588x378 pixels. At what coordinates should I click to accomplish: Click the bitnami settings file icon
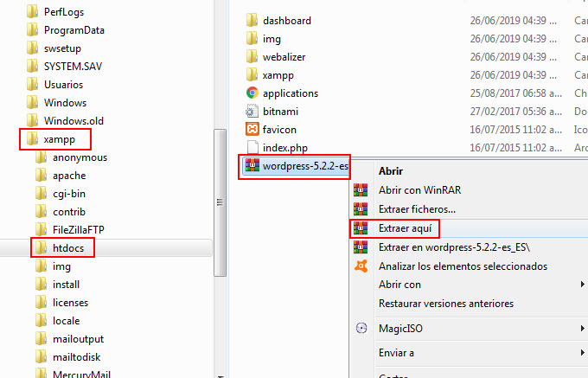(252, 112)
